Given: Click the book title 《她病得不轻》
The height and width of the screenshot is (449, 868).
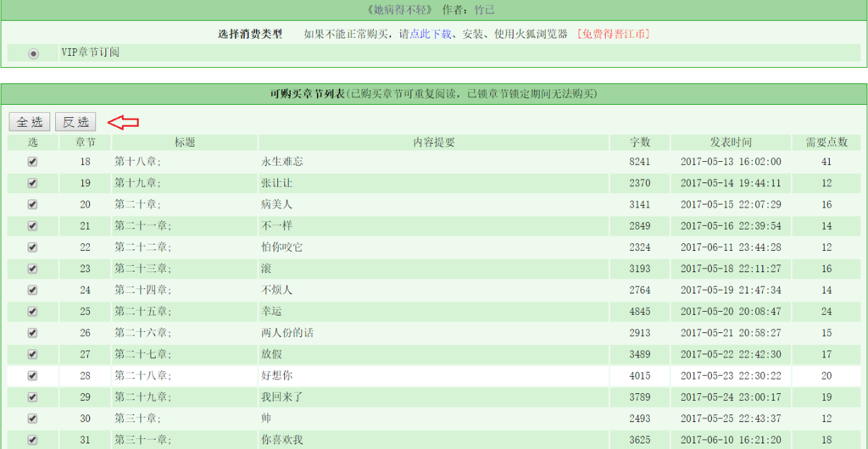Looking at the screenshot, I should point(401,10).
